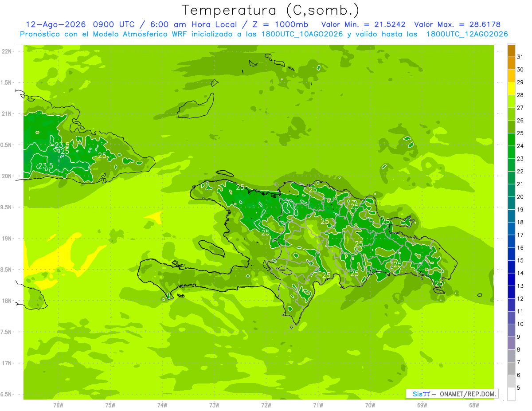
Task: Click the 'Temperatura (C,somb.)' map title
Action: tap(270, 10)
